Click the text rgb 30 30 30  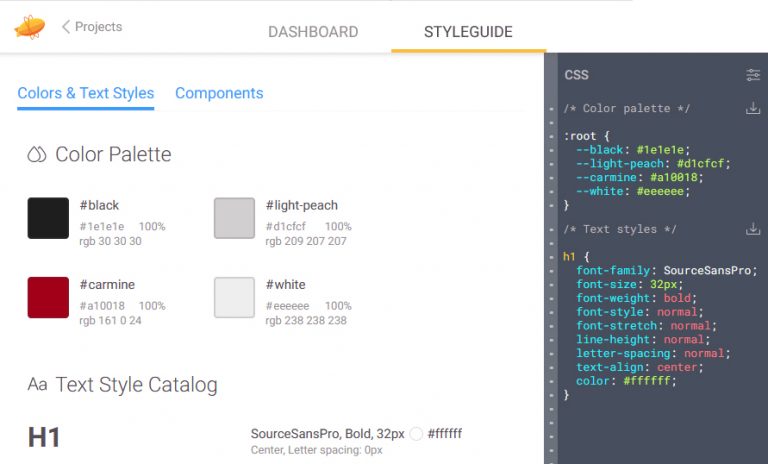pyautogui.click(x=110, y=241)
